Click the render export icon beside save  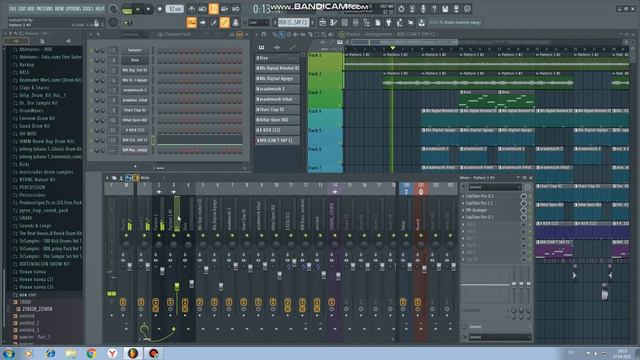tap(456, 9)
